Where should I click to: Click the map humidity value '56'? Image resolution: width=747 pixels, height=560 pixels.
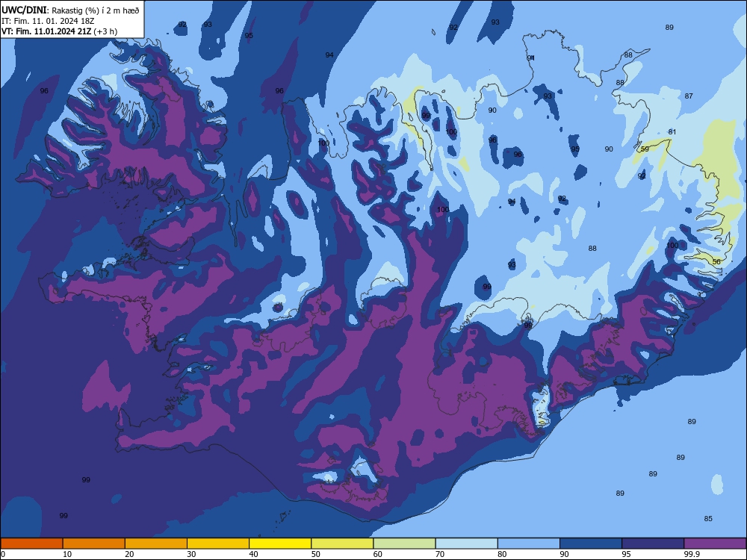point(716,262)
